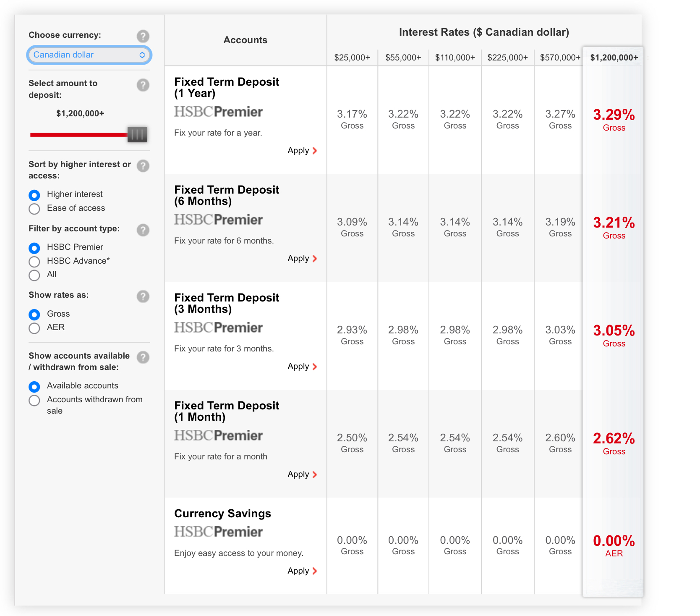The width and height of the screenshot is (700, 616).
Task: Click Interest Rates ($ Canadian dollar) heading
Action: 484,32
